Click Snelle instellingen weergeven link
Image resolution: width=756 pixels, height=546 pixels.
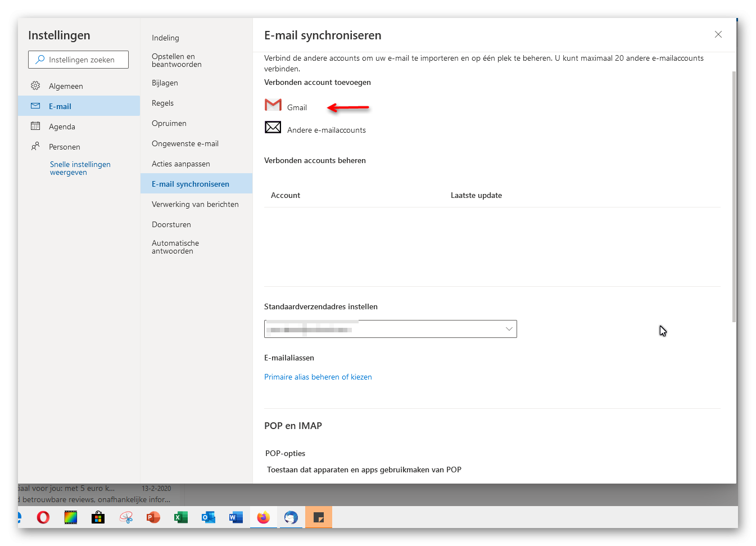[80, 168]
